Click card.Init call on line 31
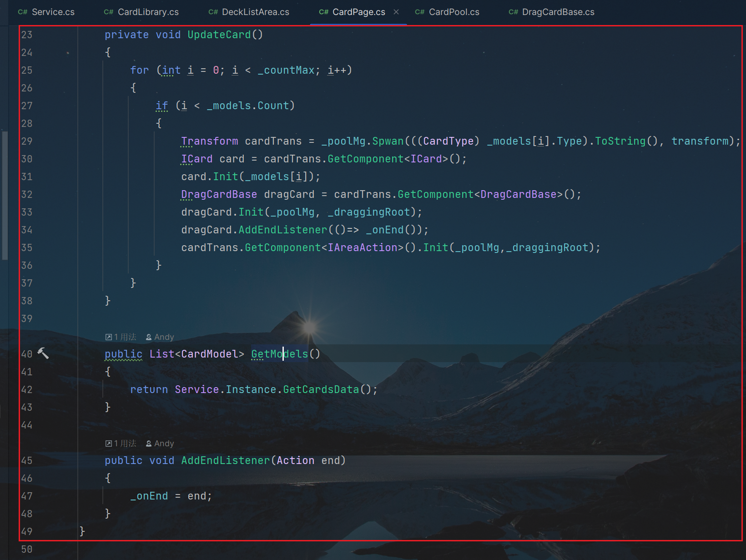The width and height of the screenshot is (746, 560). point(210,177)
